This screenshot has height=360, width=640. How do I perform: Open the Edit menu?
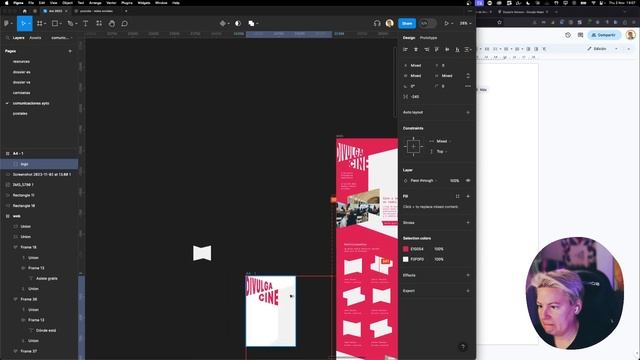[x=42, y=3]
